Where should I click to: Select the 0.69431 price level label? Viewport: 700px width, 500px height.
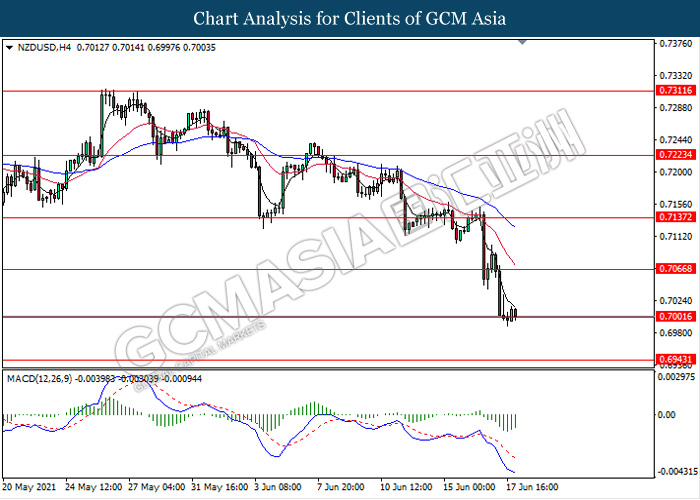click(x=676, y=359)
